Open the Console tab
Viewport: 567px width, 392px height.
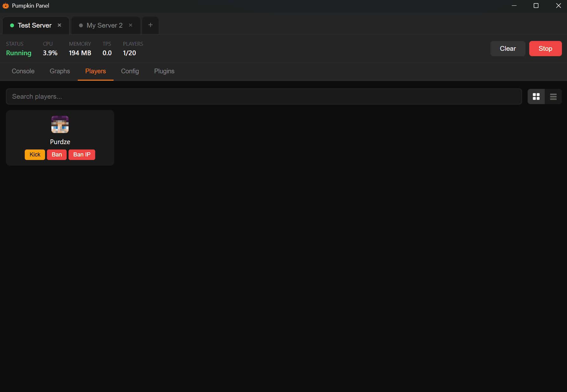click(23, 71)
